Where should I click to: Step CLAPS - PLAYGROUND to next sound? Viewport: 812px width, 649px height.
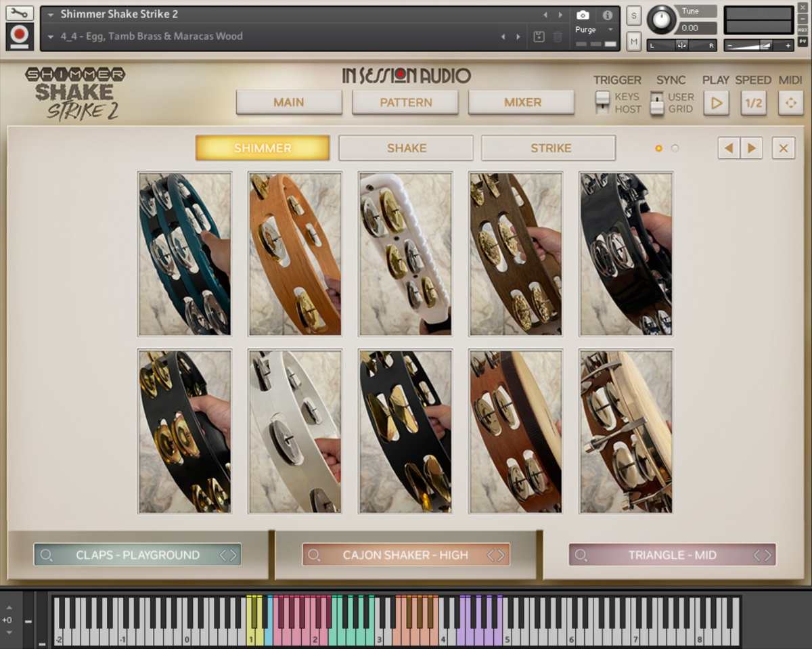(x=233, y=555)
